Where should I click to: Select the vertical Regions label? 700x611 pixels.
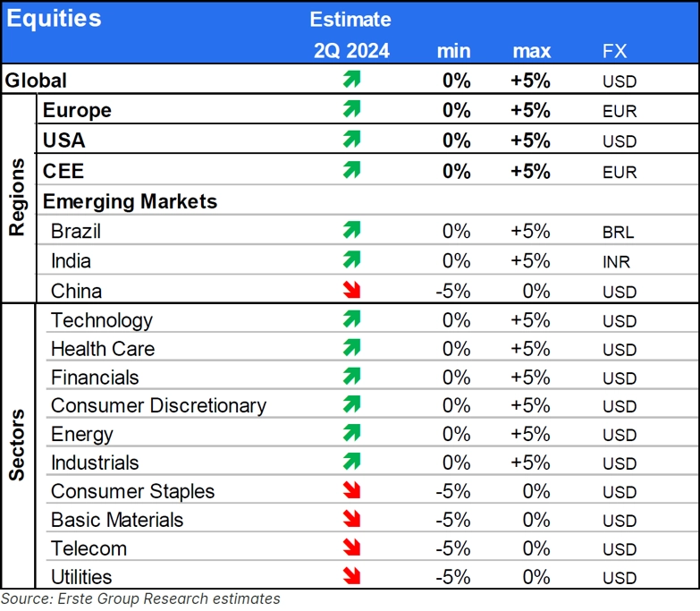[17, 197]
